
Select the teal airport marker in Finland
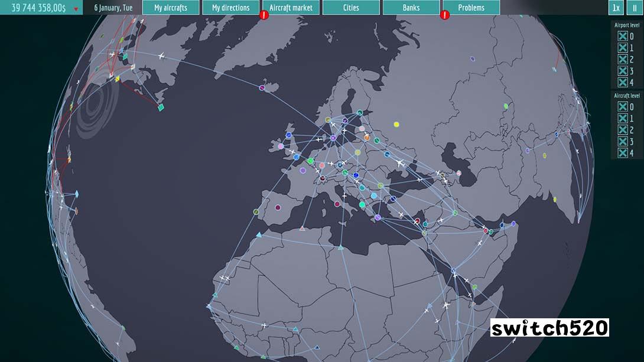coord(360,112)
